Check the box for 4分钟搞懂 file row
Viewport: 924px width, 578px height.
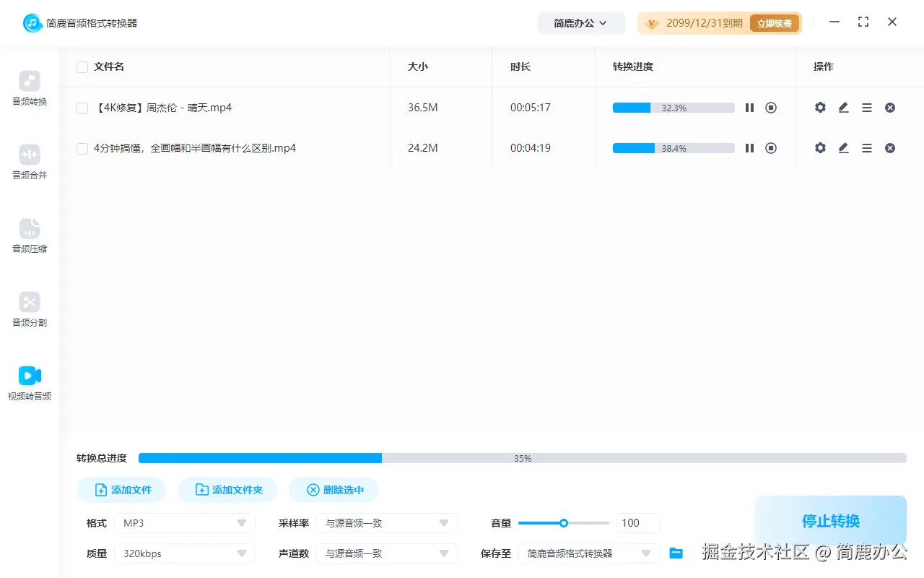[82, 149]
